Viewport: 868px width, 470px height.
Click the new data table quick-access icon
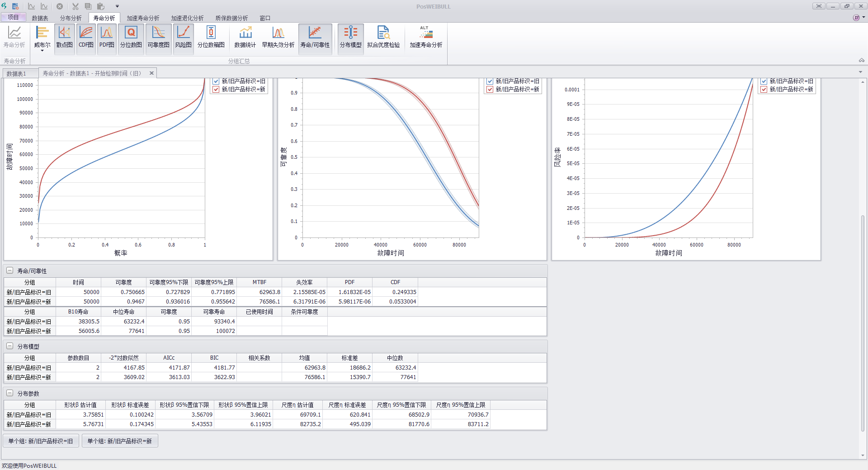point(15,6)
